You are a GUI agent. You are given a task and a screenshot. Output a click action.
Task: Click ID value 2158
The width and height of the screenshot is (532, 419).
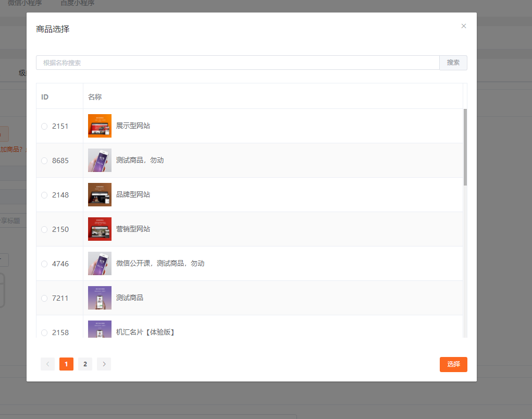pos(60,333)
